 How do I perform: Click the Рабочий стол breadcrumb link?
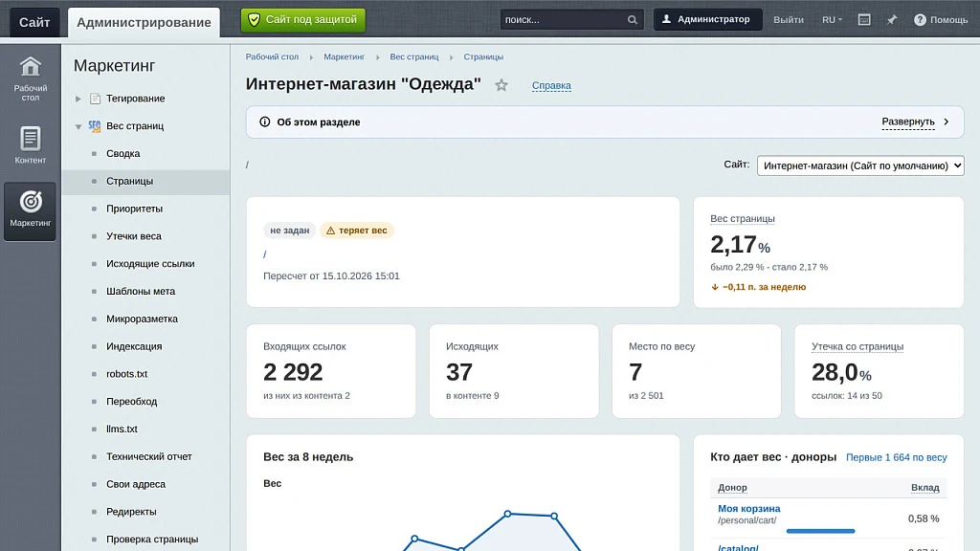pyautogui.click(x=272, y=56)
